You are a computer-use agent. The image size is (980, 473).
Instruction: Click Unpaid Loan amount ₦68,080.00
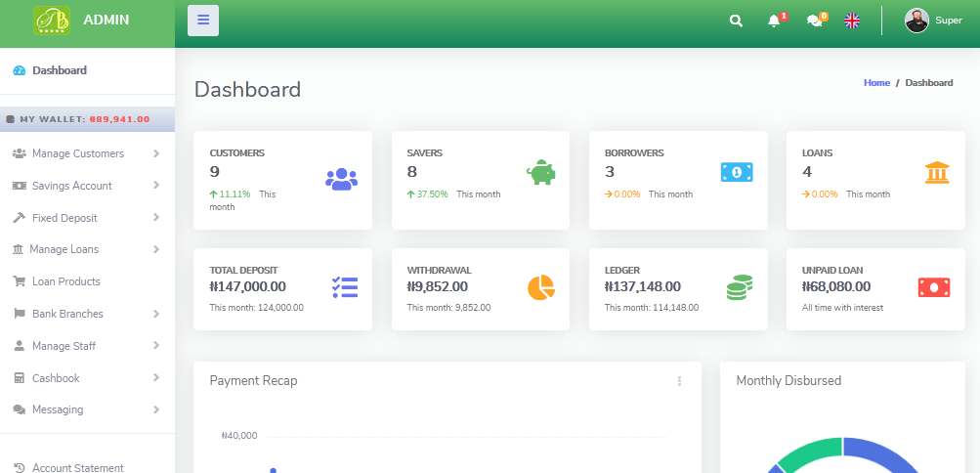(836, 286)
